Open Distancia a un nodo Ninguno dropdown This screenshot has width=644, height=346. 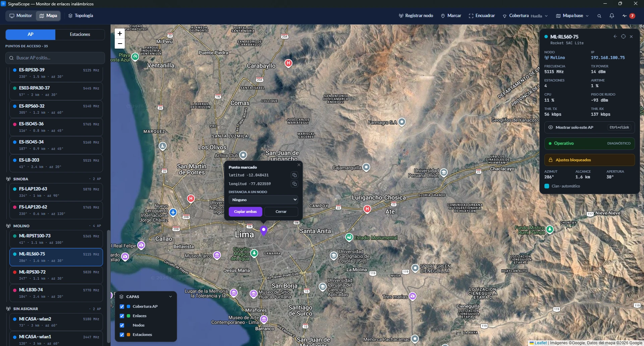(263, 200)
